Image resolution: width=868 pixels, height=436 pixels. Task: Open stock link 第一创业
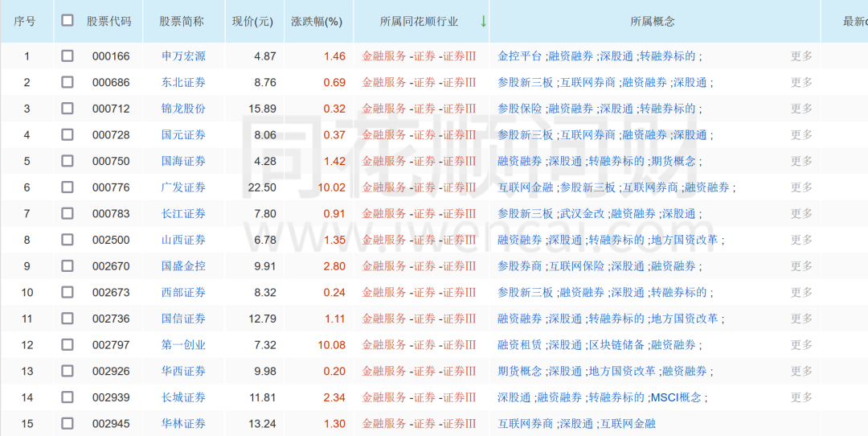[183, 344]
